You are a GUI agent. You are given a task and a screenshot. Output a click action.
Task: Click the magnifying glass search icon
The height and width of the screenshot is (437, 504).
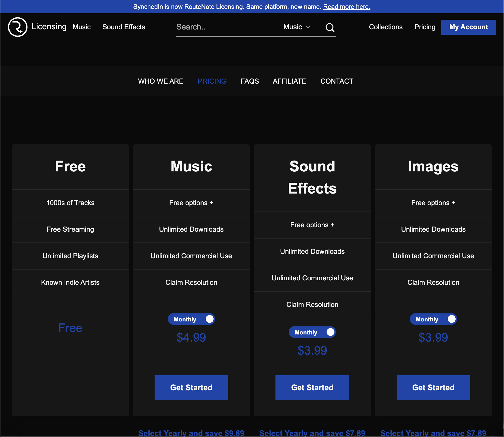click(330, 27)
